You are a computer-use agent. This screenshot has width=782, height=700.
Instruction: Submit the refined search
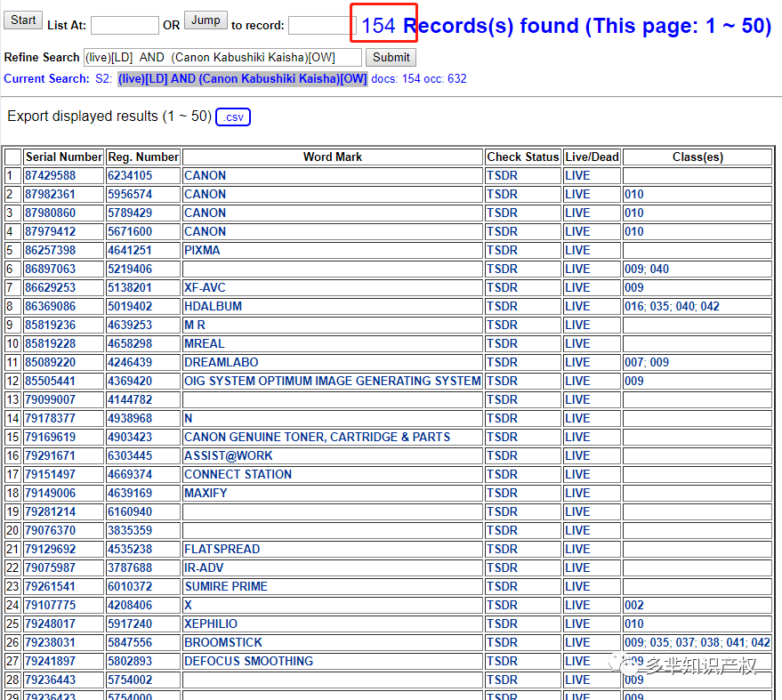point(391,57)
